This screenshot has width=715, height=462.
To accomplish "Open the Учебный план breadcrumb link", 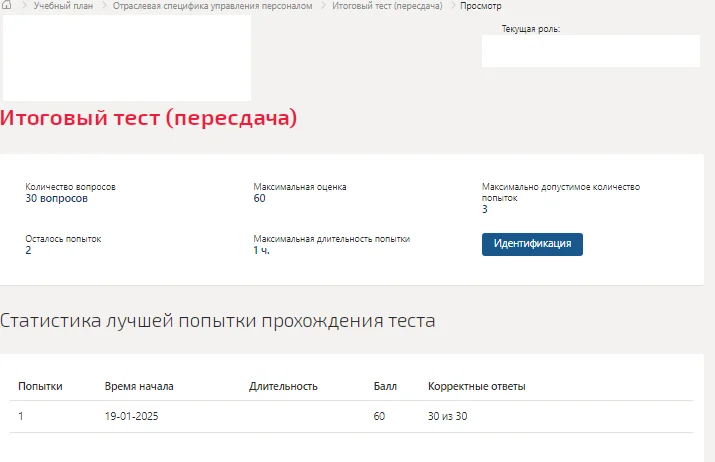I will coord(63,6).
